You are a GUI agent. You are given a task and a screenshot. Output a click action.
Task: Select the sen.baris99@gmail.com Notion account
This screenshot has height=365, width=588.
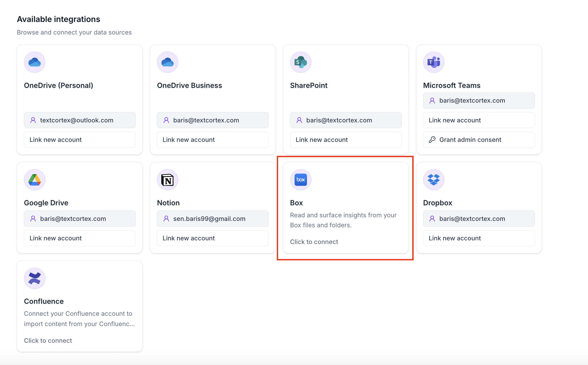coord(213,219)
